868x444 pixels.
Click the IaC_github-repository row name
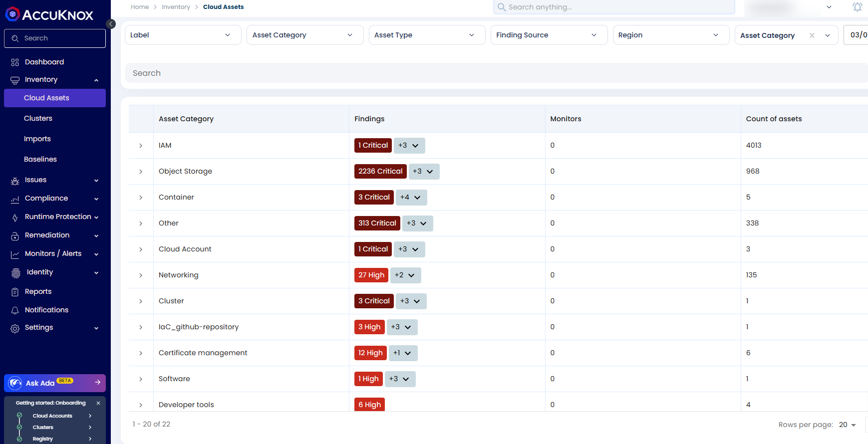(199, 327)
